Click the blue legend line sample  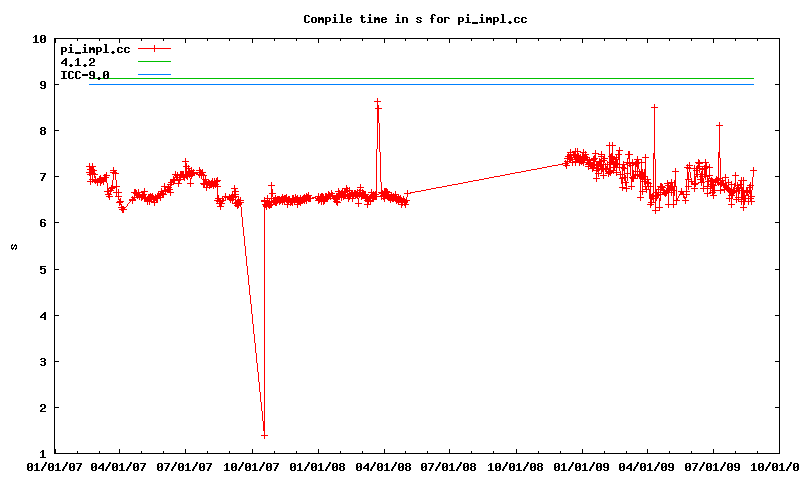(x=155, y=75)
